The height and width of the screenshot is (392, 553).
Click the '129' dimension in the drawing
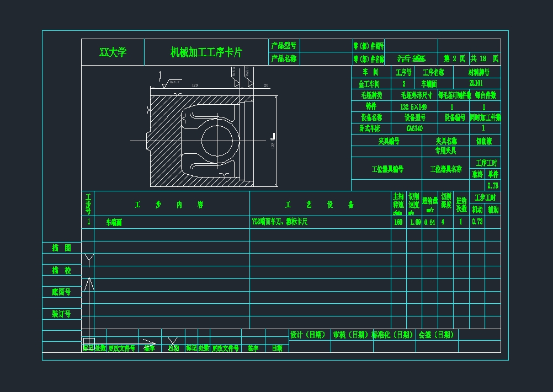point(195,85)
